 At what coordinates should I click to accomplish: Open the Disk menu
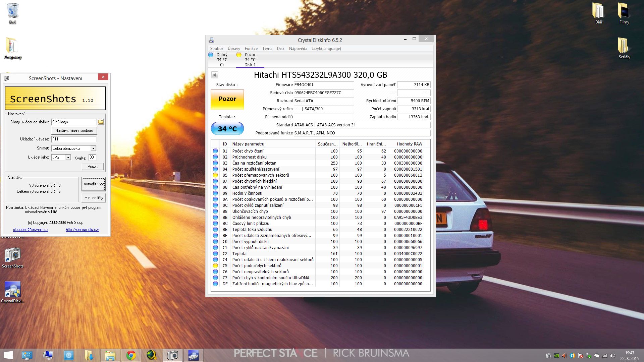coord(281,49)
